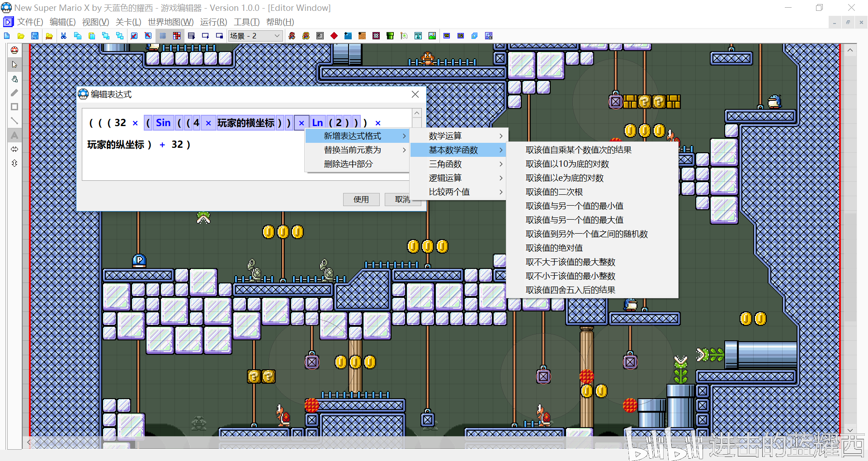
Task: Select the green pipe toolbar icon
Action: [x=390, y=36]
